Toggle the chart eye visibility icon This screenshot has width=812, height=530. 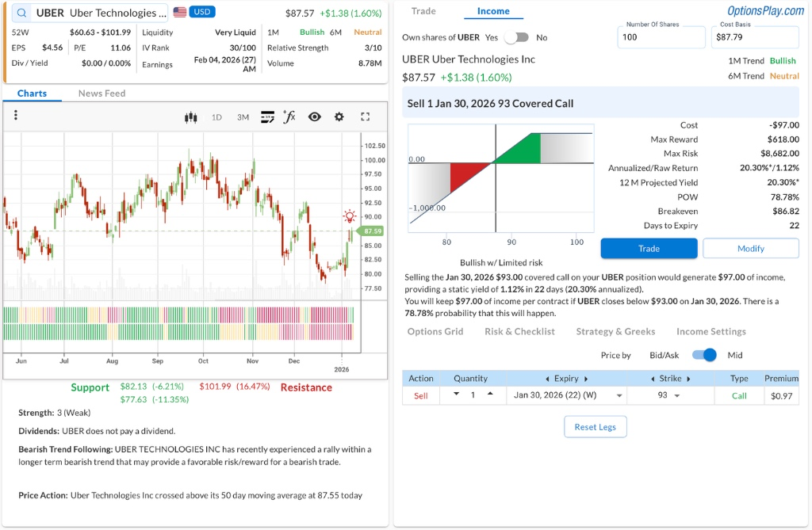coord(315,117)
